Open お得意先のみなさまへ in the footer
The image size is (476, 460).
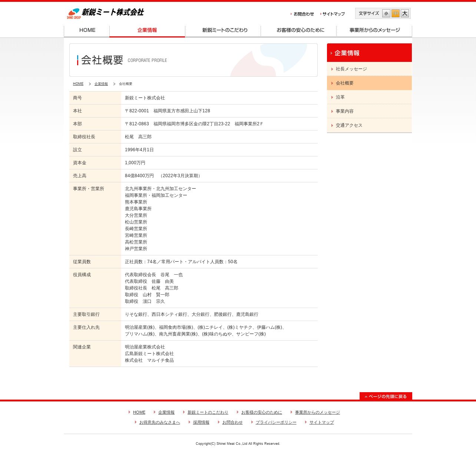tap(160, 423)
